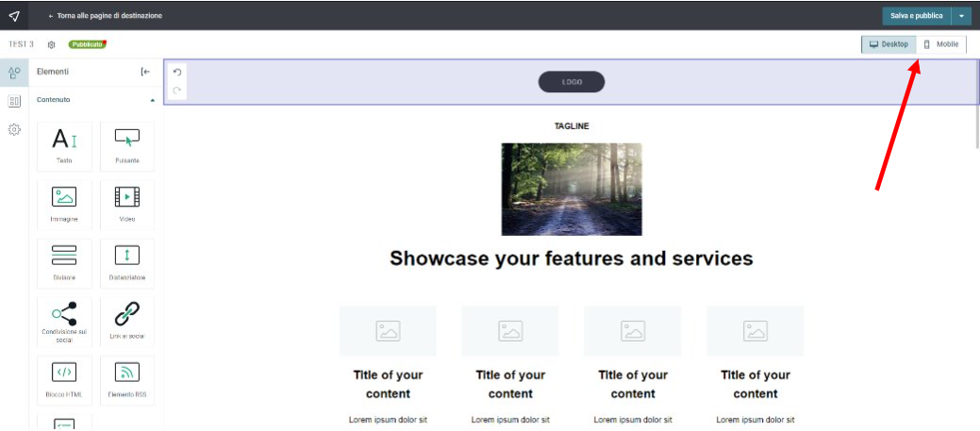The image size is (980, 431).
Task: Switch to Desktop preview
Action: click(x=889, y=44)
